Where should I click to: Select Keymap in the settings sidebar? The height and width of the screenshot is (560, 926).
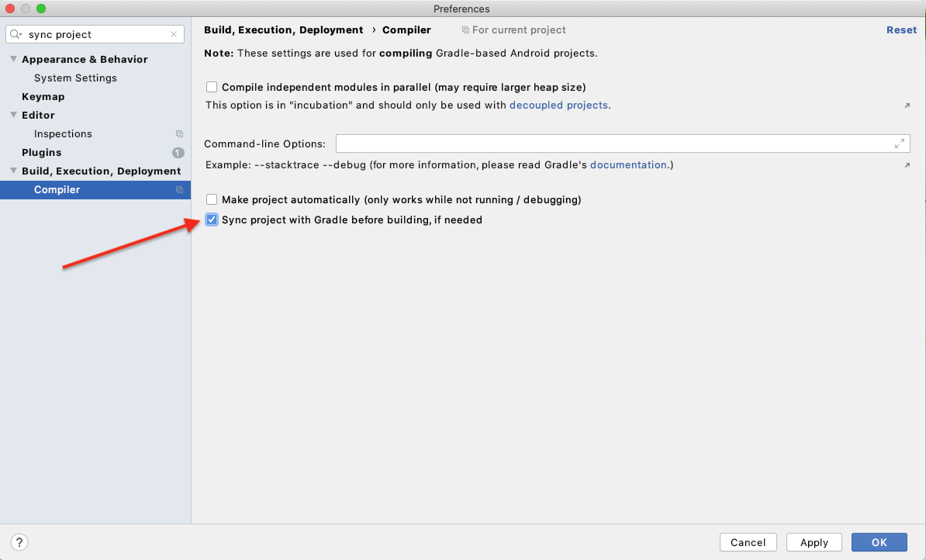pyautogui.click(x=43, y=97)
